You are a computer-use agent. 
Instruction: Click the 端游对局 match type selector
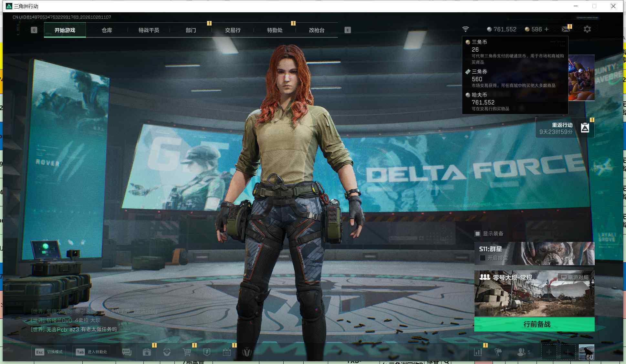pyautogui.click(x=575, y=277)
